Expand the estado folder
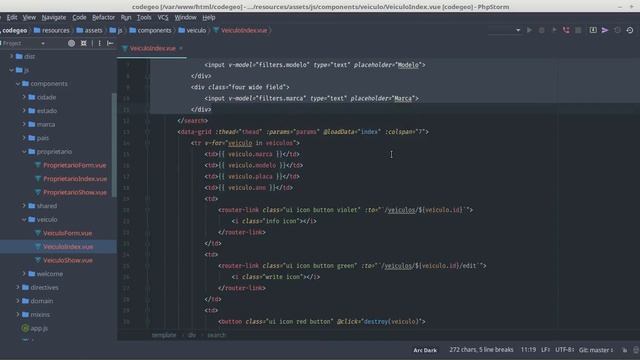Image resolution: width=640 pixels, height=360 pixels. click(x=24, y=111)
